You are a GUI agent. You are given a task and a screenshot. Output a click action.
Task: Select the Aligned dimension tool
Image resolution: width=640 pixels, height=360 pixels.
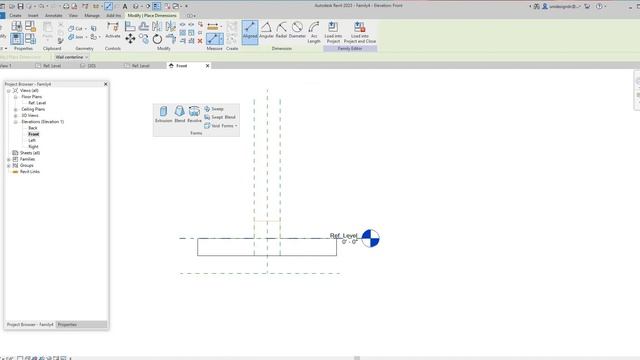click(250, 32)
